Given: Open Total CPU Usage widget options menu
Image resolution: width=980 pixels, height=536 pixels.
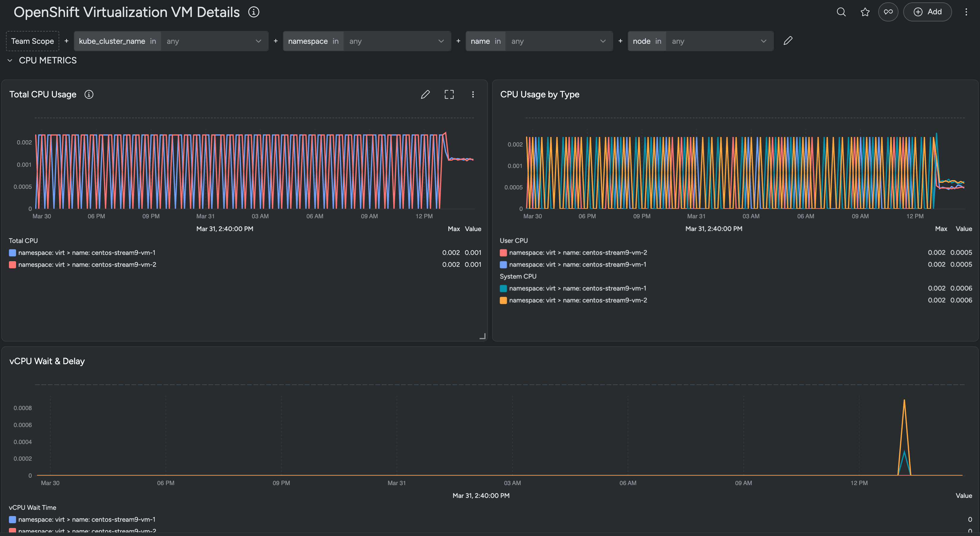Looking at the screenshot, I should [473, 94].
